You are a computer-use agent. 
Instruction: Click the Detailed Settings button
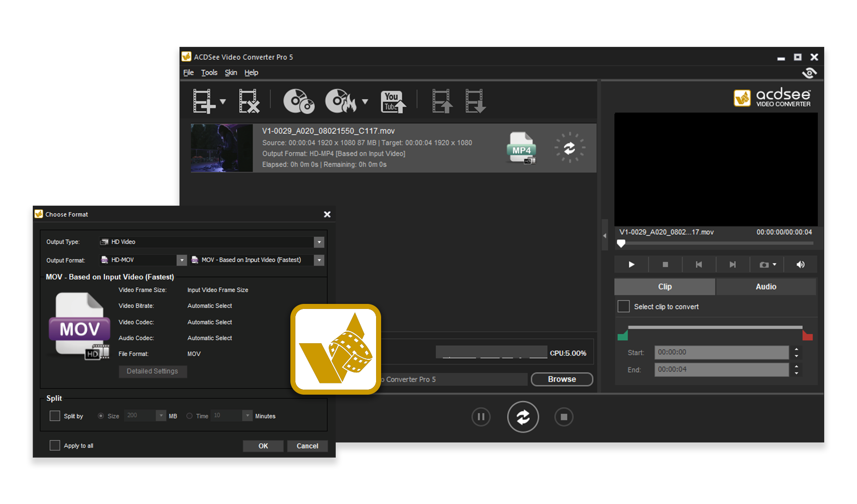pos(153,371)
